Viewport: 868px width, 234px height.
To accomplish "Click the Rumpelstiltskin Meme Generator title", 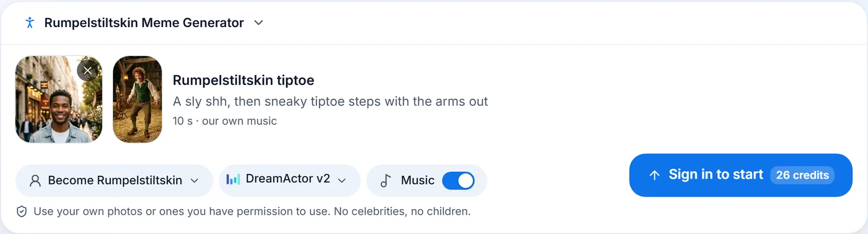I will (144, 23).
